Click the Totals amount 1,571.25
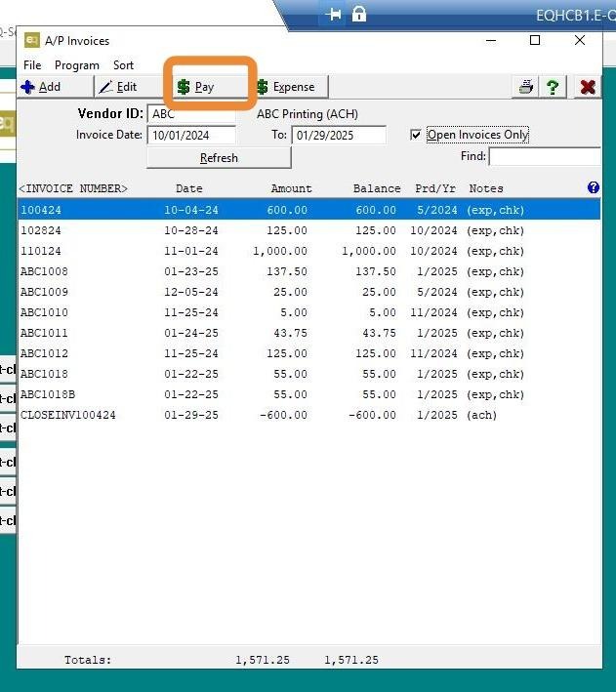This screenshot has width=616, height=692. click(x=263, y=660)
